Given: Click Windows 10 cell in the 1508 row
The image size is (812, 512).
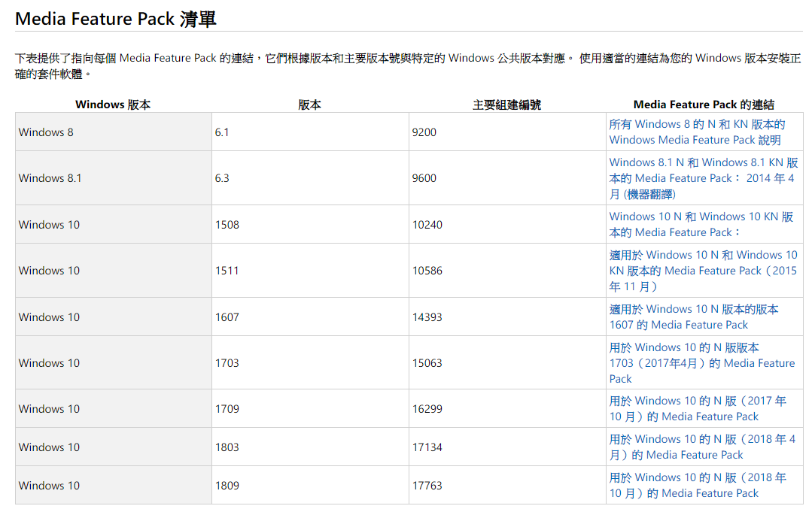Looking at the screenshot, I should click(114, 225).
